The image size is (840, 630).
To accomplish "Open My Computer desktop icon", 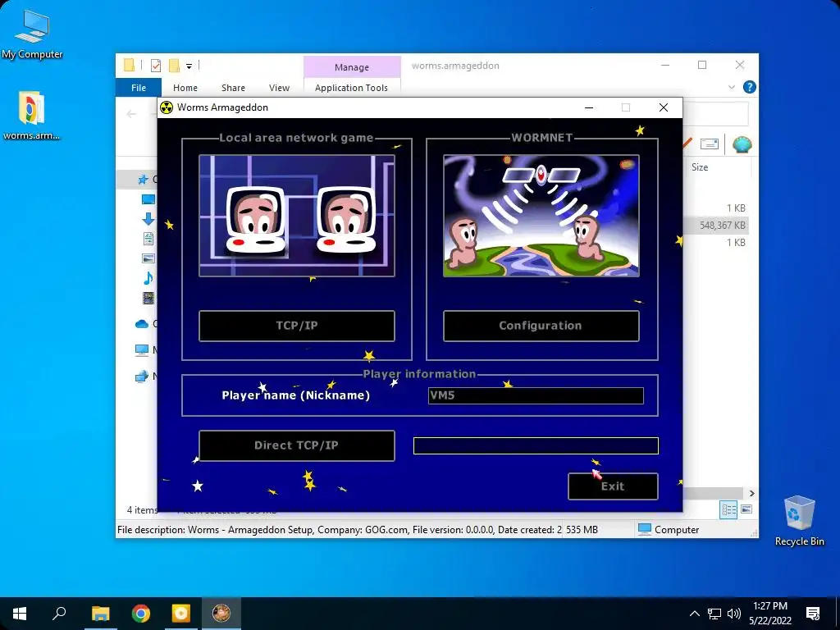I will (x=32, y=34).
